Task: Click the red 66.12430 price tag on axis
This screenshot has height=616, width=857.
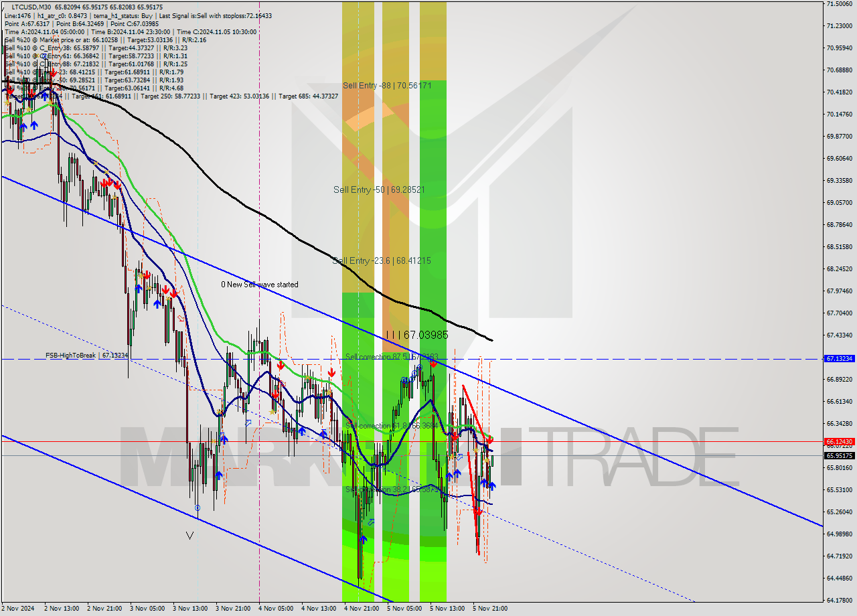Action: [x=840, y=442]
